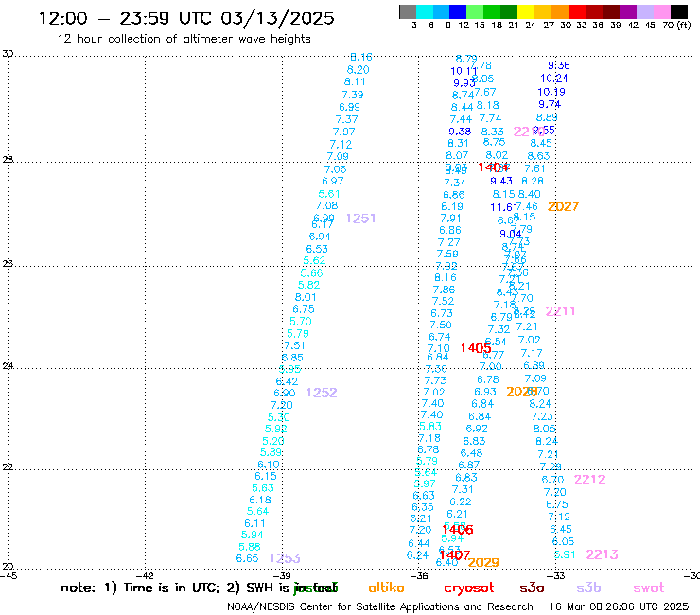The image size is (700, 615).
Task: Select the dark blue legend swatch
Action: coord(458,11)
